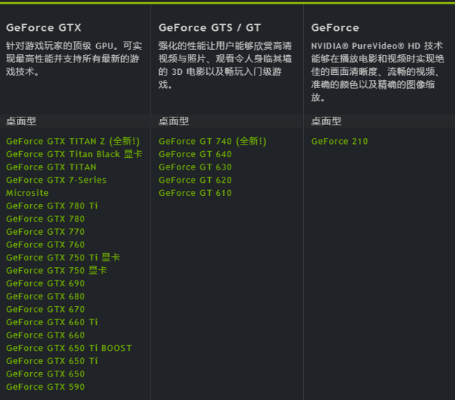Open GeForce GTX Titan Black link
This screenshot has height=400, width=455.
74,154
